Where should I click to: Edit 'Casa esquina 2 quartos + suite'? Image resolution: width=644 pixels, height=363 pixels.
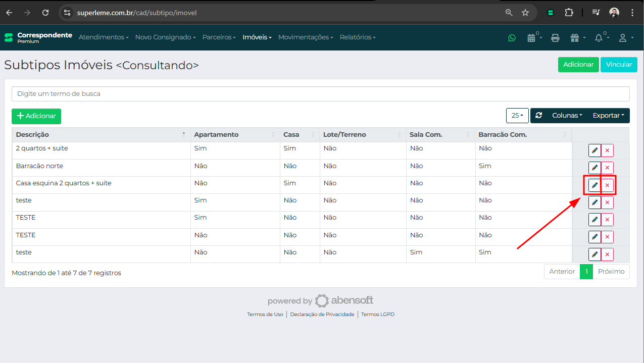click(595, 185)
